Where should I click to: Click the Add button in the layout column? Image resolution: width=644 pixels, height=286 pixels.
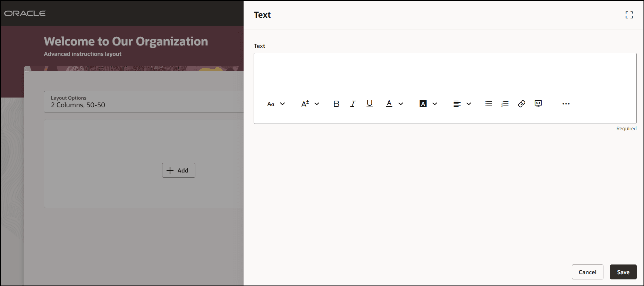[x=178, y=170]
